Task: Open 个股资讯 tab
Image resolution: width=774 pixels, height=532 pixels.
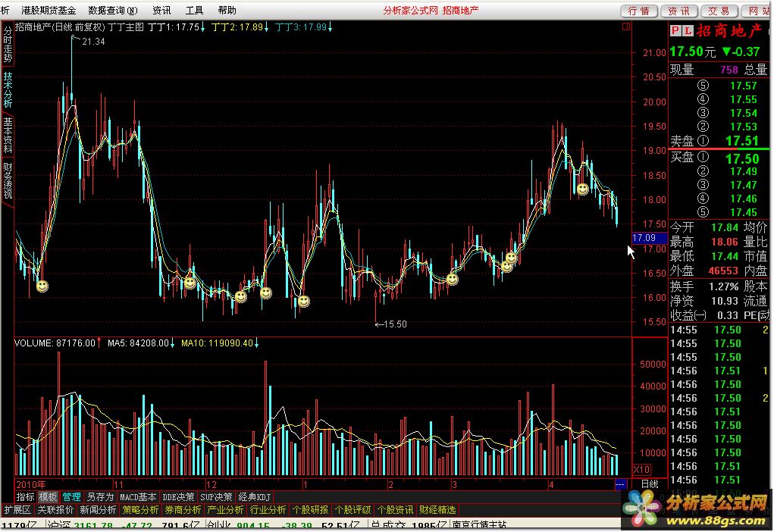Action: 396,510
